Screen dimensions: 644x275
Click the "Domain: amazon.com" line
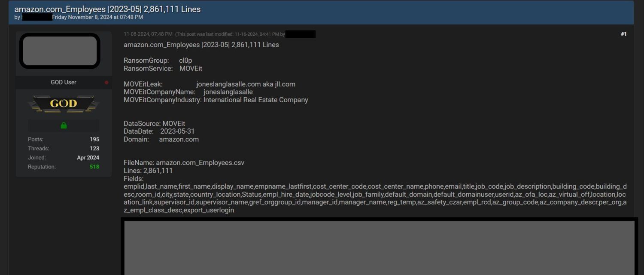(x=161, y=139)
